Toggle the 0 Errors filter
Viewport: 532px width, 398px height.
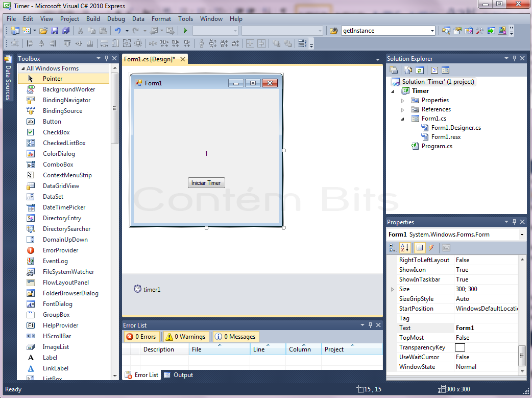pyautogui.click(x=142, y=337)
